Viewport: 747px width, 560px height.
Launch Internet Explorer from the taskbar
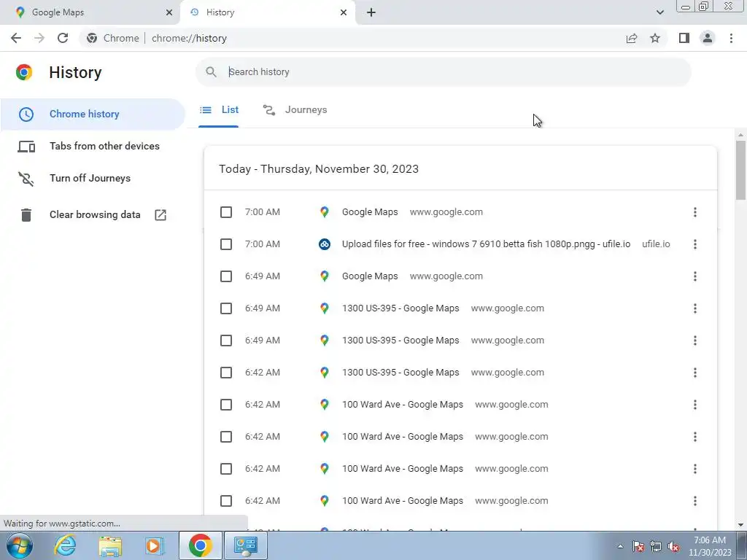(x=65, y=545)
